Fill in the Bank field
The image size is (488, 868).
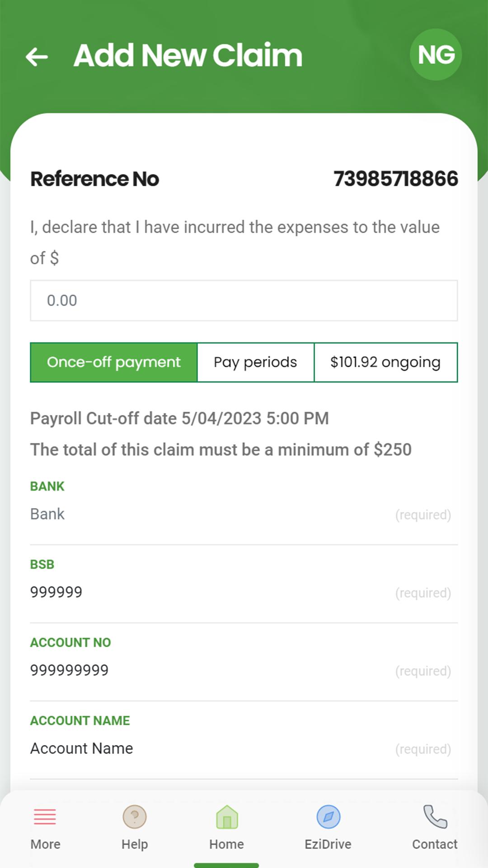(x=244, y=514)
